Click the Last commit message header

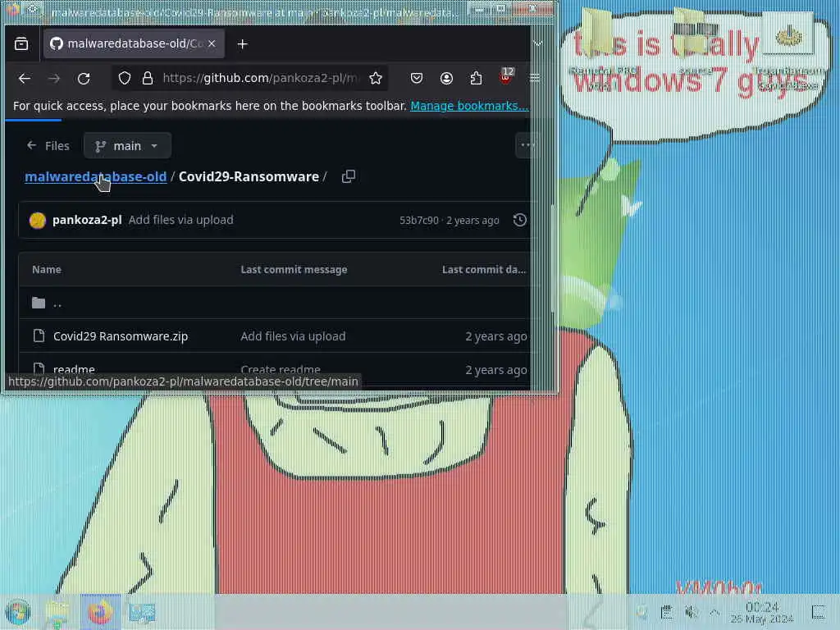(x=294, y=269)
